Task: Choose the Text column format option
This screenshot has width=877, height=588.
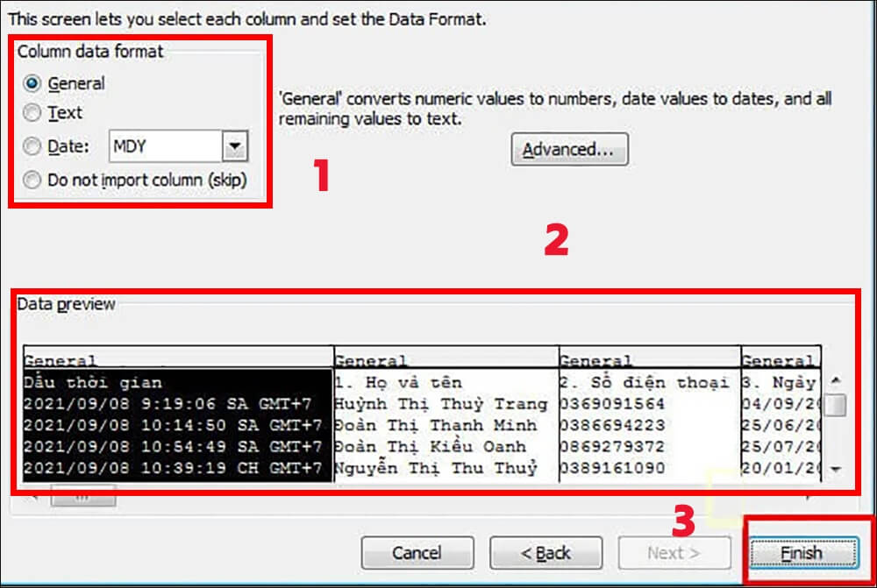Action: [32, 112]
